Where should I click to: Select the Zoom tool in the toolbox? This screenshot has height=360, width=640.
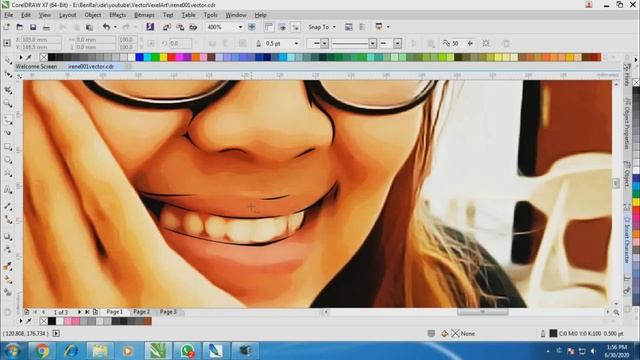click(x=8, y=104)
